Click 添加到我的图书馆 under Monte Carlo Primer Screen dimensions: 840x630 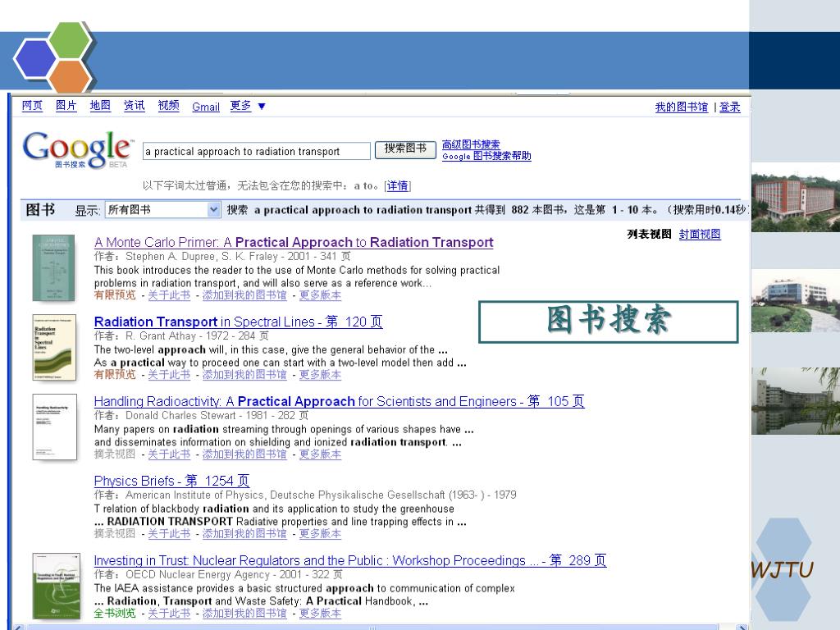pyautogui.click(x=244, y=294)
